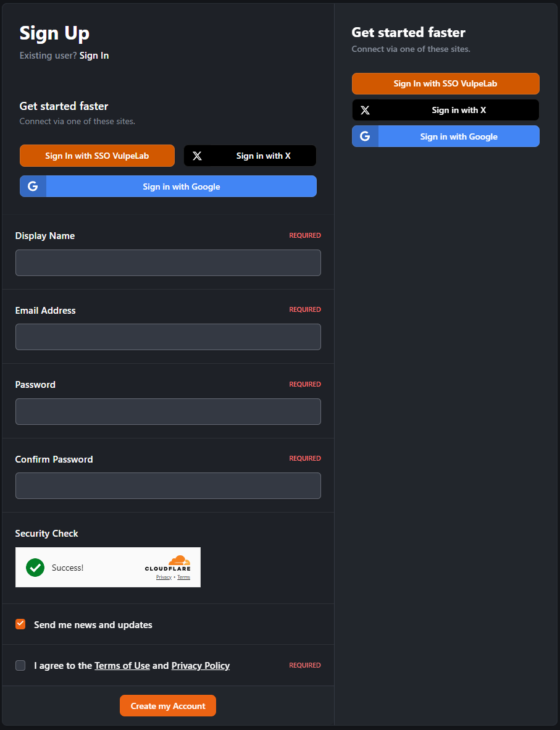Screen dimensions: 560x730
Task: Open the Privacy link in the Cloudflare widget
Action: (x=164, y=577)
